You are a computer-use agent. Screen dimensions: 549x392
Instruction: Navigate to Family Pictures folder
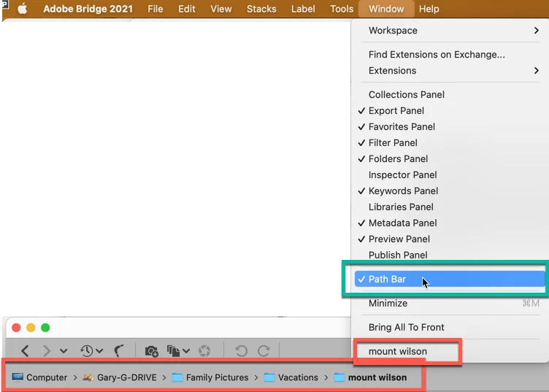(210, 377)
